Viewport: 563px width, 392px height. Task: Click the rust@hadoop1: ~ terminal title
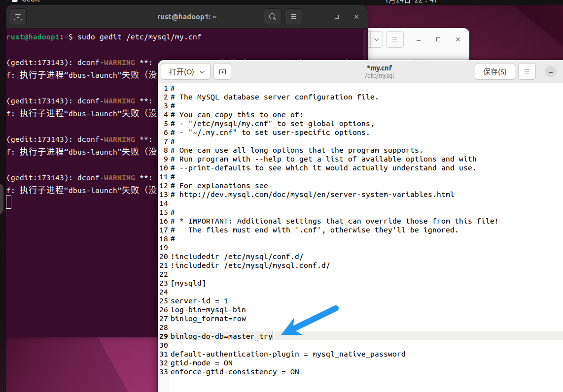[187, 17]
